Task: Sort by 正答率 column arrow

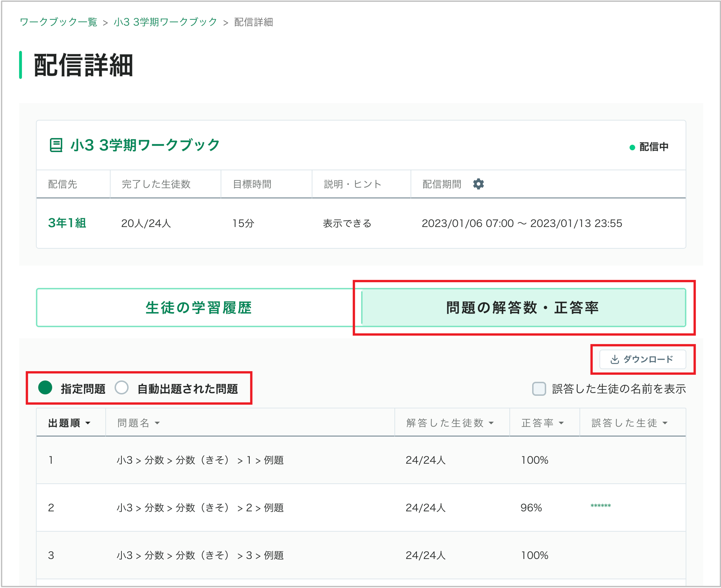Action: tap(561, 423)
